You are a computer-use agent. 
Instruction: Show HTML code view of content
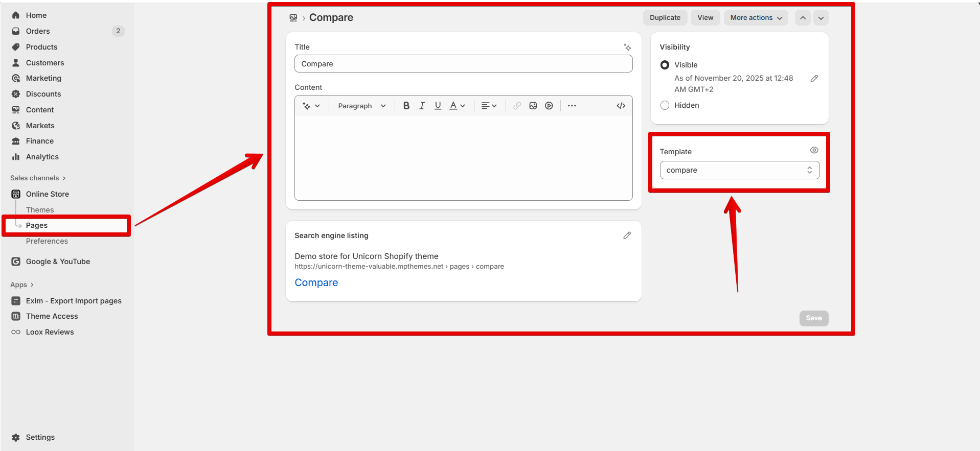(x=621, y=106)
